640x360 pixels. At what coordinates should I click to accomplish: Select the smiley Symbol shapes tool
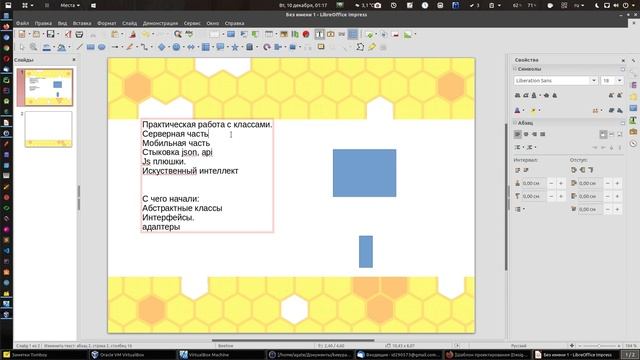point(176,47)
